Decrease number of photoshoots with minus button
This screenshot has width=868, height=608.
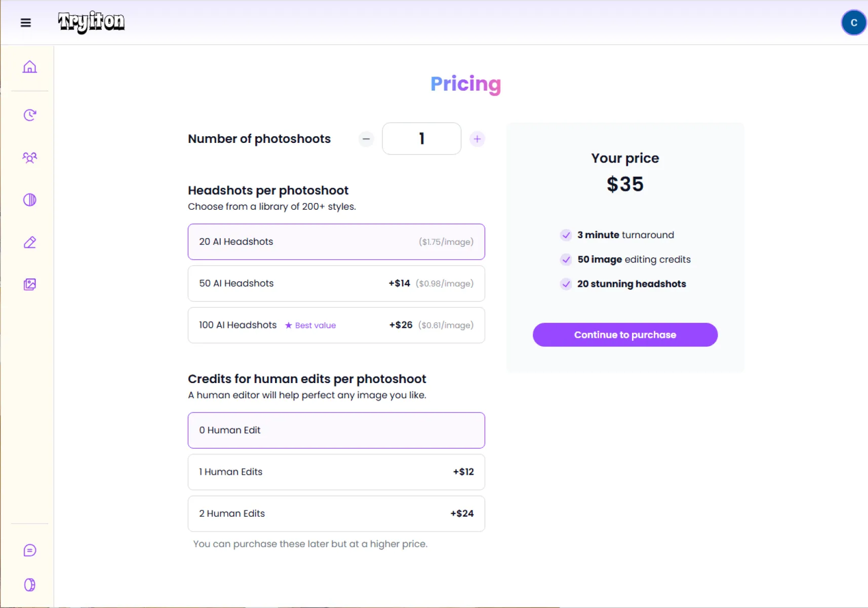tap(366, 139)
